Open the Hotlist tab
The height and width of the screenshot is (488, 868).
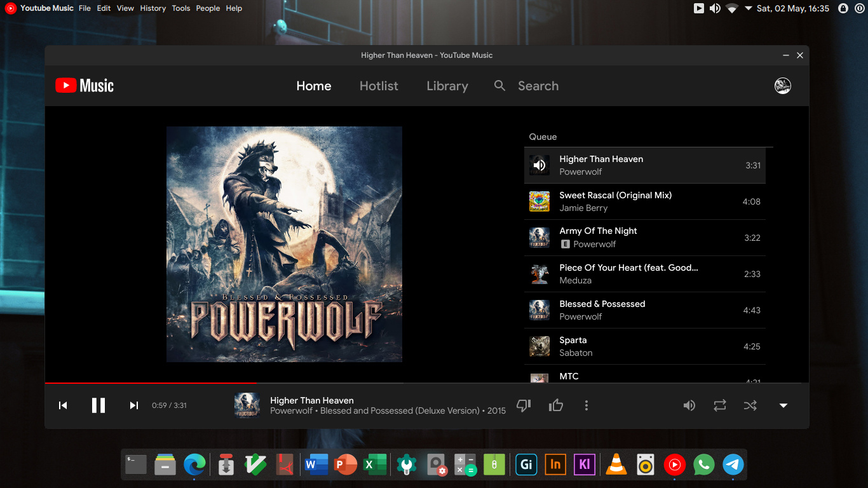[x=379, y=86]
